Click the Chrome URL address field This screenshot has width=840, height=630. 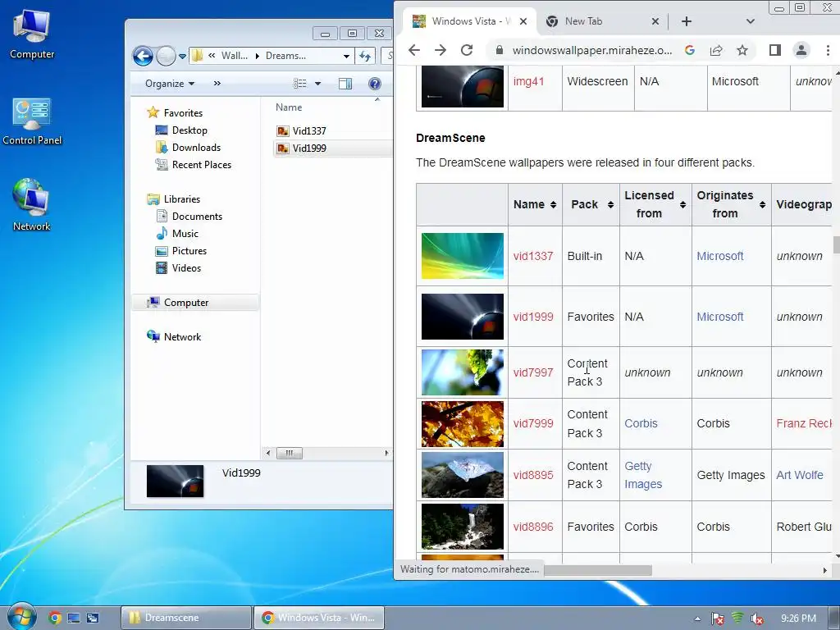coord(592,50)
